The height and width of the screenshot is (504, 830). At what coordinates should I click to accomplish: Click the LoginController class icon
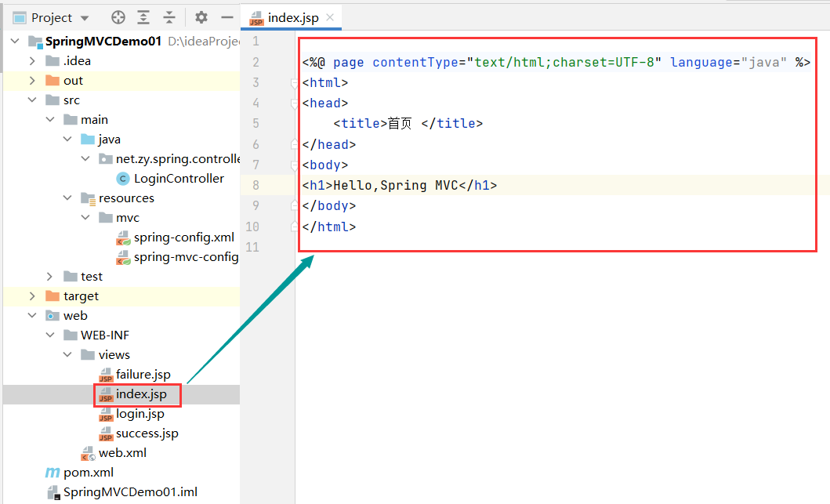[x=123, y=179]
